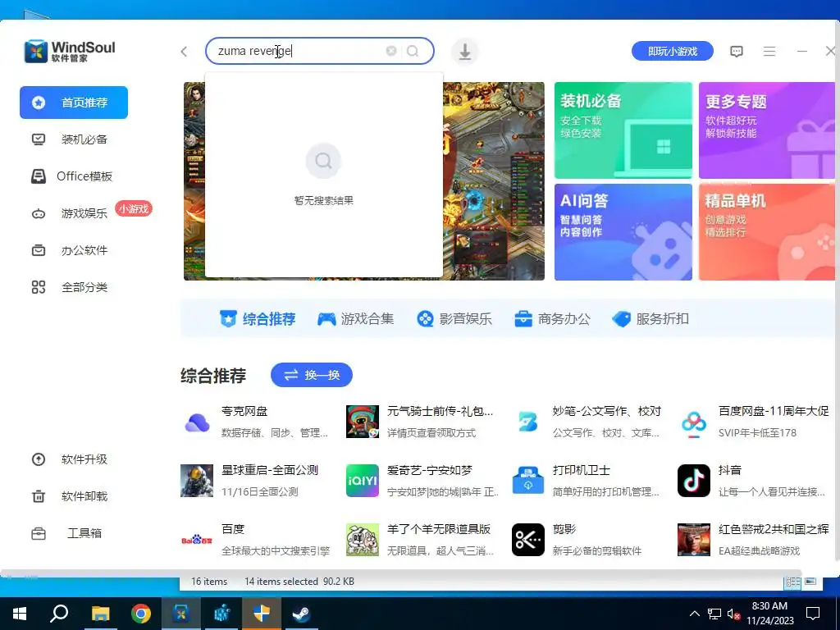
Task: Open 全部分类 sidebar item
Action: pos(74,287)
